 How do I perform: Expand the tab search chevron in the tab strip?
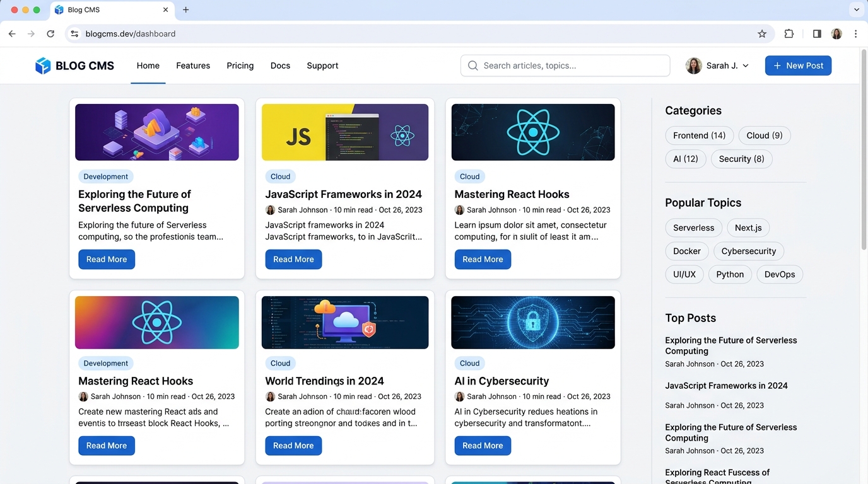pyautogui.click(x=856, y=10)
